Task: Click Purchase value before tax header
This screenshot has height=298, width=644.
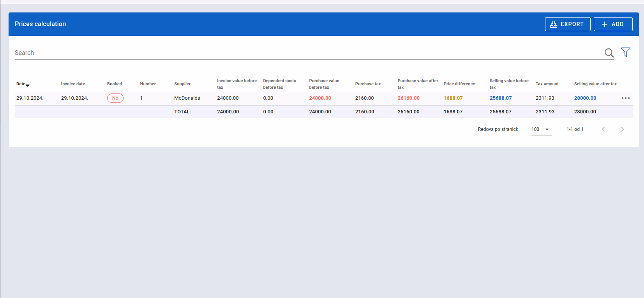Action: [x=324, y=84]
